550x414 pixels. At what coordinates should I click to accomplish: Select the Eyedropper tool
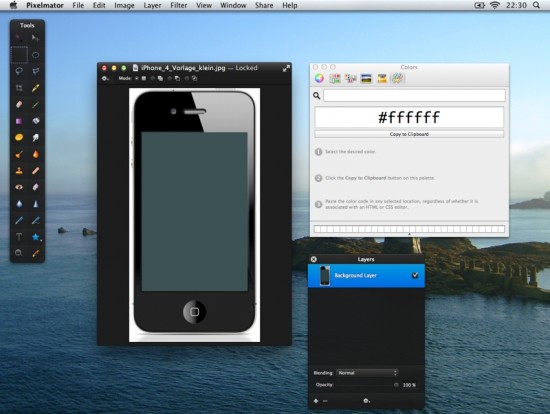[x=35, y=253]
